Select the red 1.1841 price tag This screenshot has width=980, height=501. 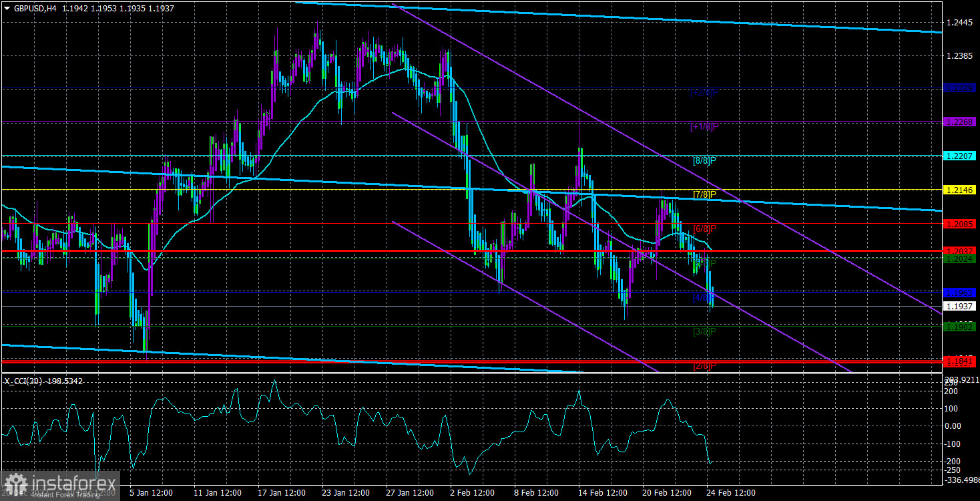pos(960,361)
